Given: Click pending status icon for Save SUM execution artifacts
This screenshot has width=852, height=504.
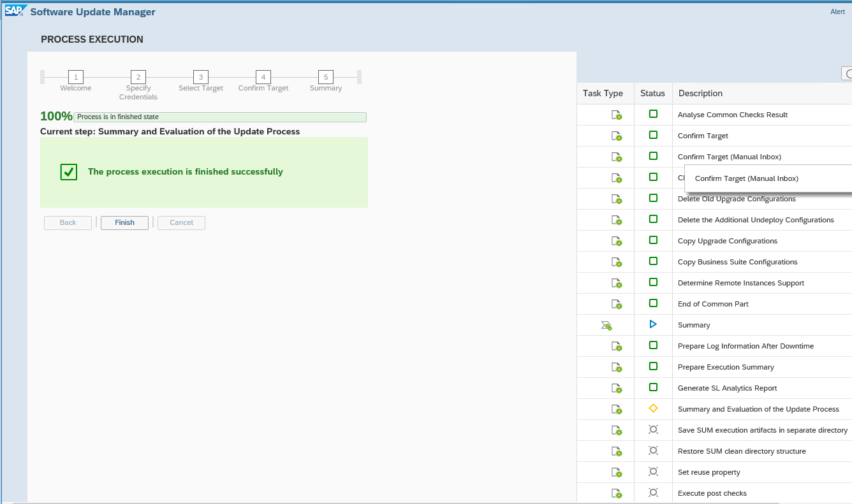Looking at the screenshot, I should (x=653, y=429).
